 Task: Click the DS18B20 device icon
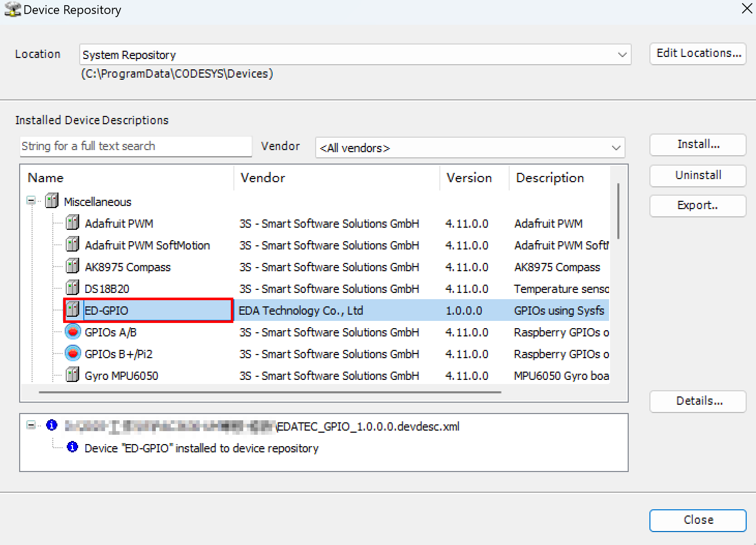click(x=72, y=288)
